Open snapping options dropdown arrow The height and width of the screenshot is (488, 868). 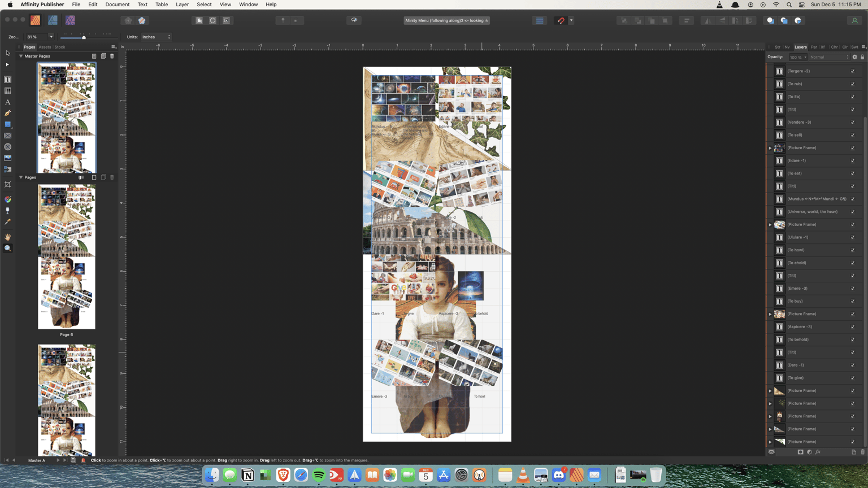point(571,20)
